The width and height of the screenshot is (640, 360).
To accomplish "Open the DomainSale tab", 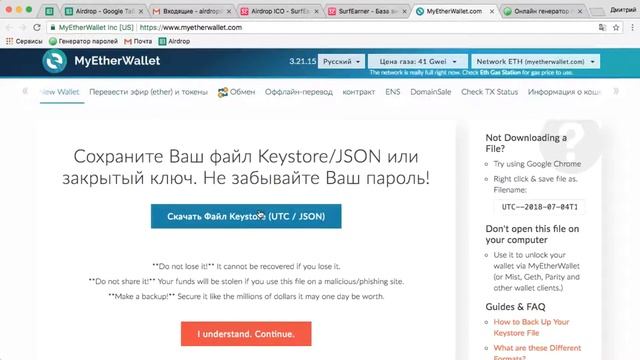I will (431, 92).
